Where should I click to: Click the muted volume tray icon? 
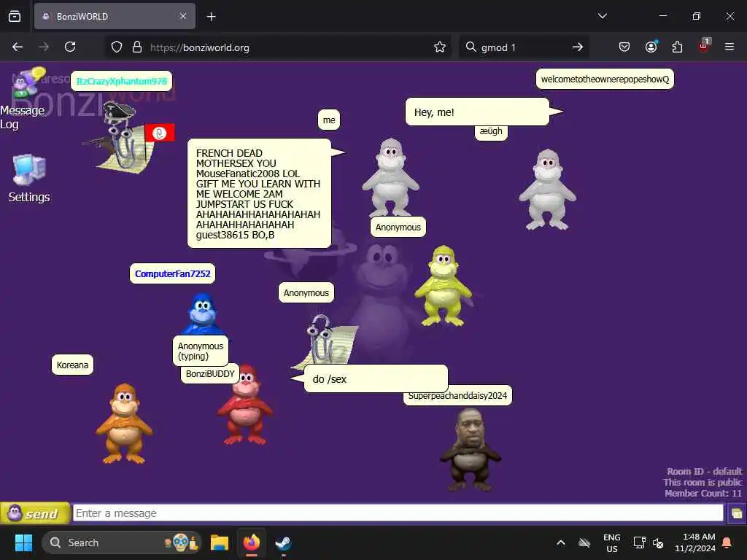[x=659, y=542]
